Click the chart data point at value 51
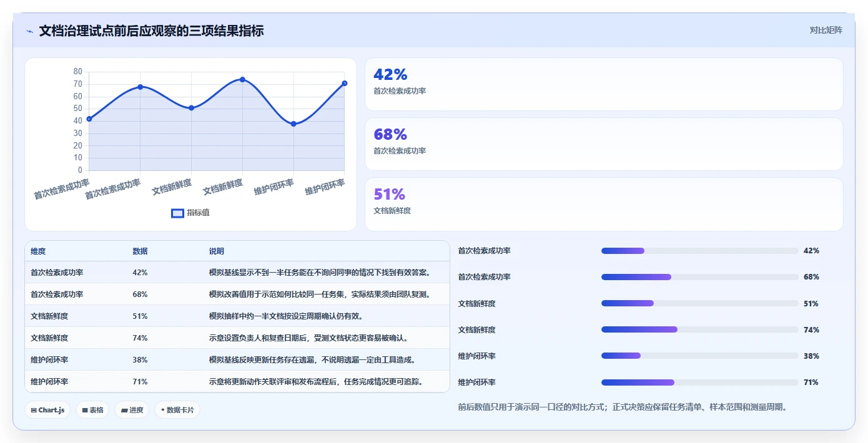The height and width of the screenshot is (443, 868). click(191, 108)
